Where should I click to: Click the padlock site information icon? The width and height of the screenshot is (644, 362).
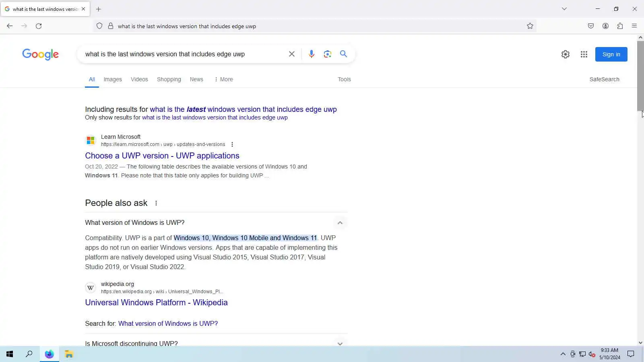(111, 26)
